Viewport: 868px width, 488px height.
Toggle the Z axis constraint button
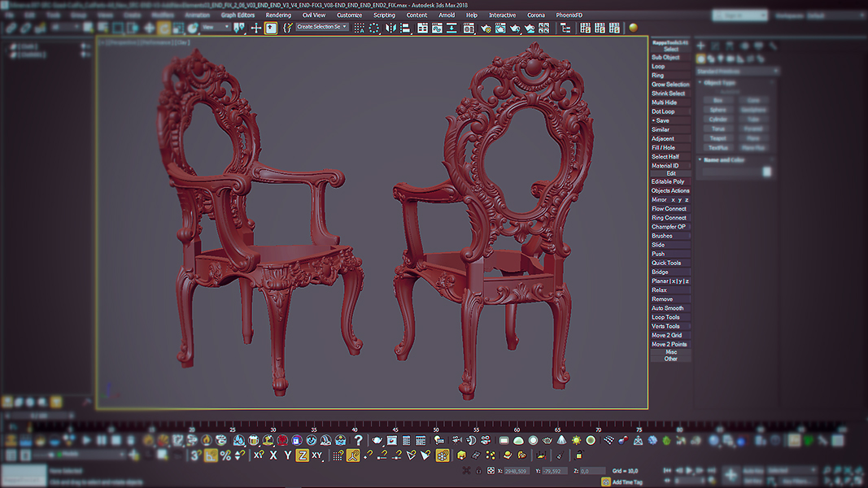coord(302,455)
